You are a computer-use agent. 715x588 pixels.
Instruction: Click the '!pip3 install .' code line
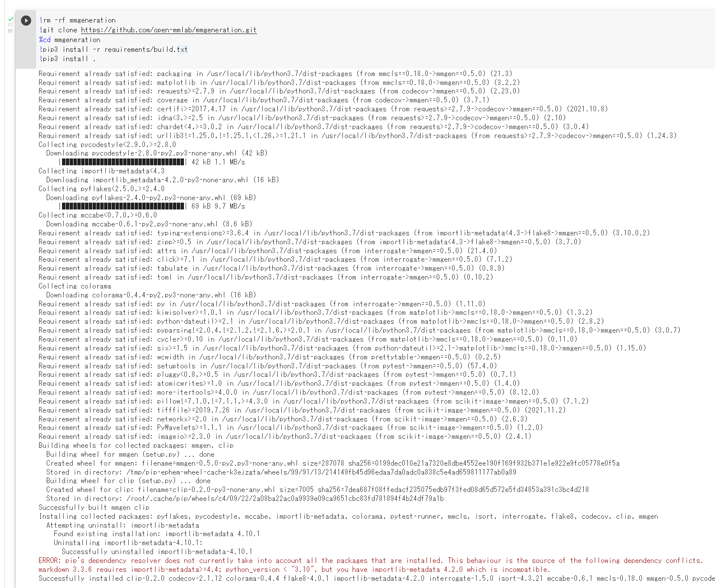click(x=67, y=59)
